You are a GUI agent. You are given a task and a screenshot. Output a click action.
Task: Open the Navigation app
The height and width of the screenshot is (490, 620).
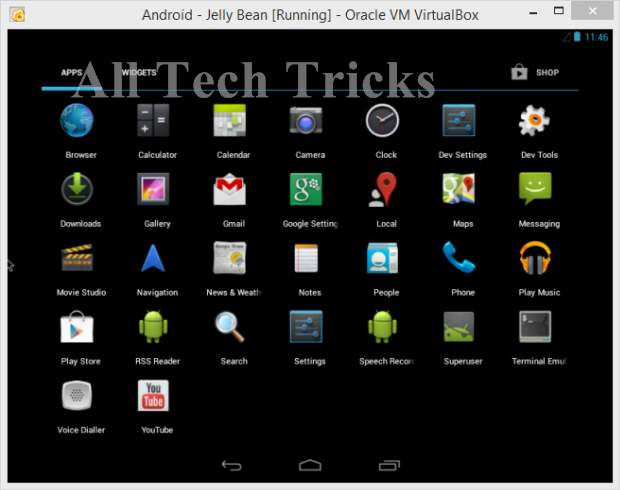(x=153, y=258)
